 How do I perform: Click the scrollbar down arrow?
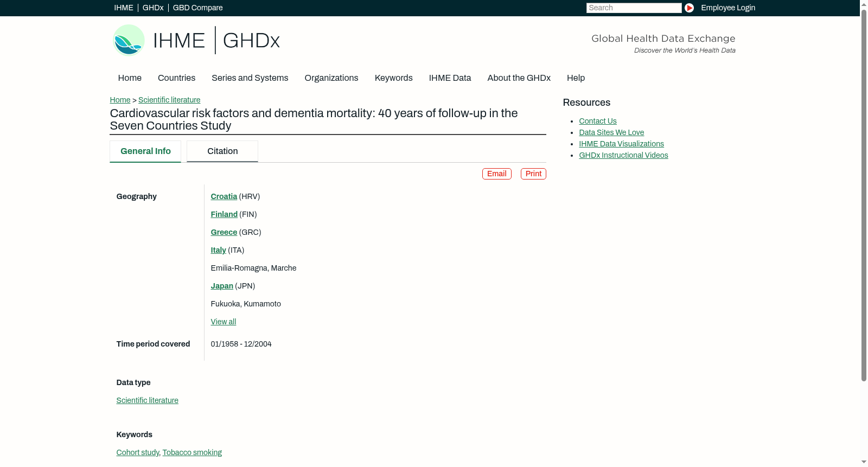pos(864,462)
